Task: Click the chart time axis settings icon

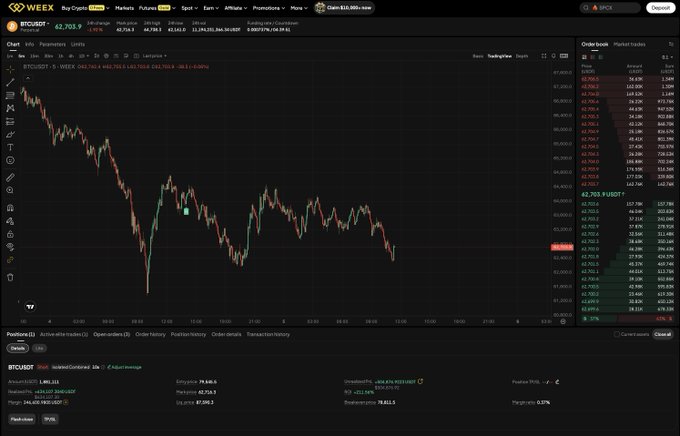Action: click(x=563, y=321)
